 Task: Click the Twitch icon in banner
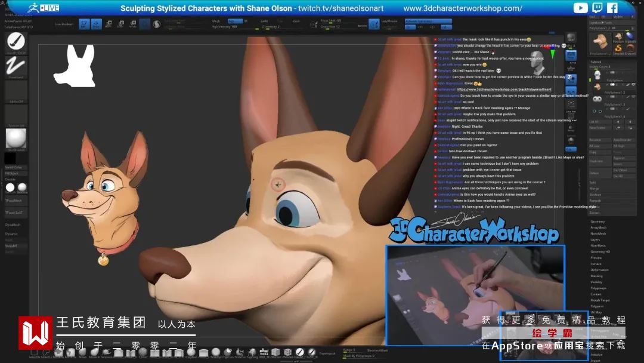click(x=597, y=8)
